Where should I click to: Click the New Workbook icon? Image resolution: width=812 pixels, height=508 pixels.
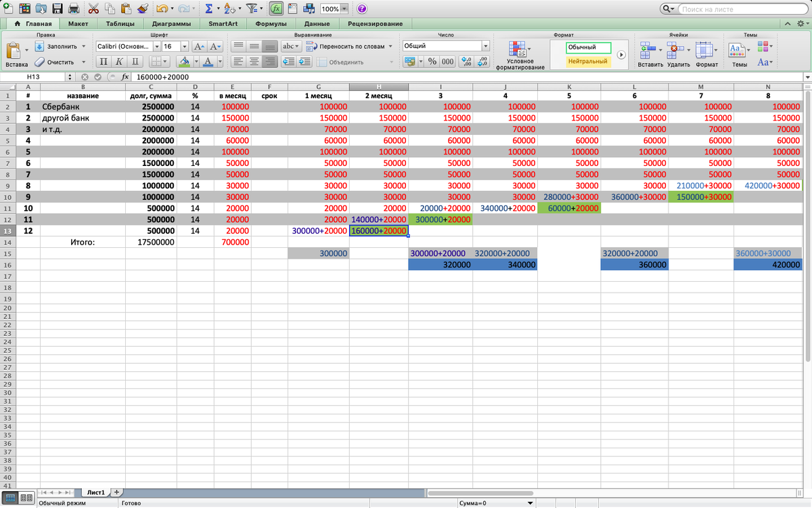coord(7,9)
